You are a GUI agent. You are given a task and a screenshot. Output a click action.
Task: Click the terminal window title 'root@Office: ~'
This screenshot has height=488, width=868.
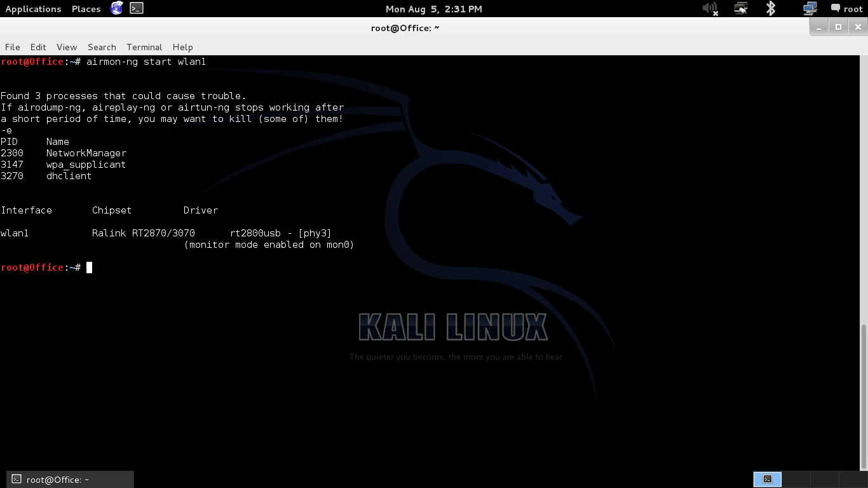[x=405, y=28]
